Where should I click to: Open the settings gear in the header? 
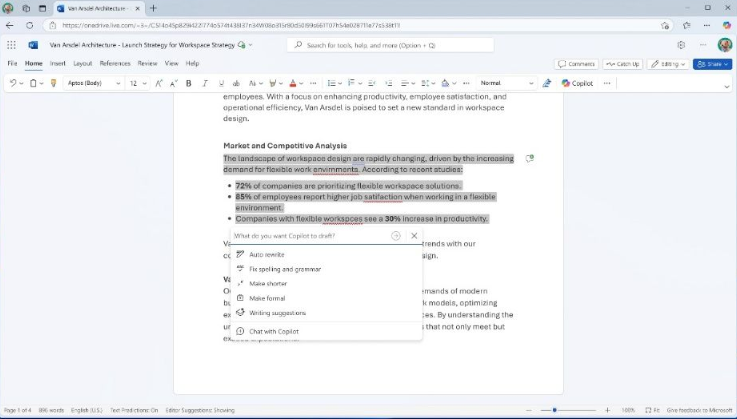click(x=681, y=45)
